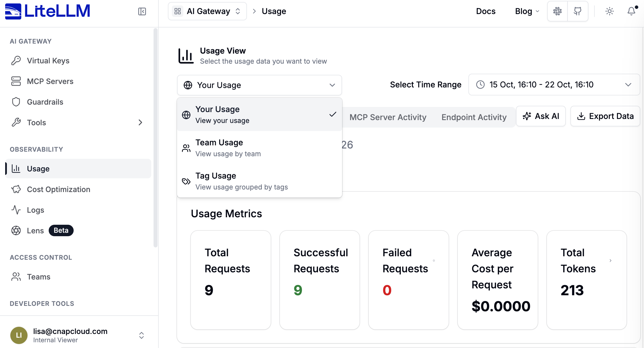
Task: Open Logs from sidebar
Action: pyautogui.click(x=78, y=210)
